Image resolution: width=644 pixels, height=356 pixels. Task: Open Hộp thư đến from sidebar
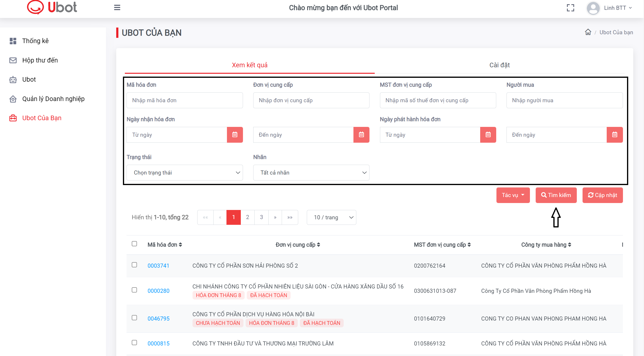[40, 60]
